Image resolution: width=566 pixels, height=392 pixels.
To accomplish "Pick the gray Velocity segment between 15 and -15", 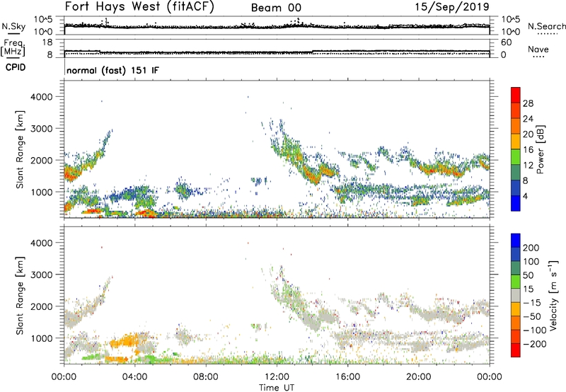I will [516, 296].
